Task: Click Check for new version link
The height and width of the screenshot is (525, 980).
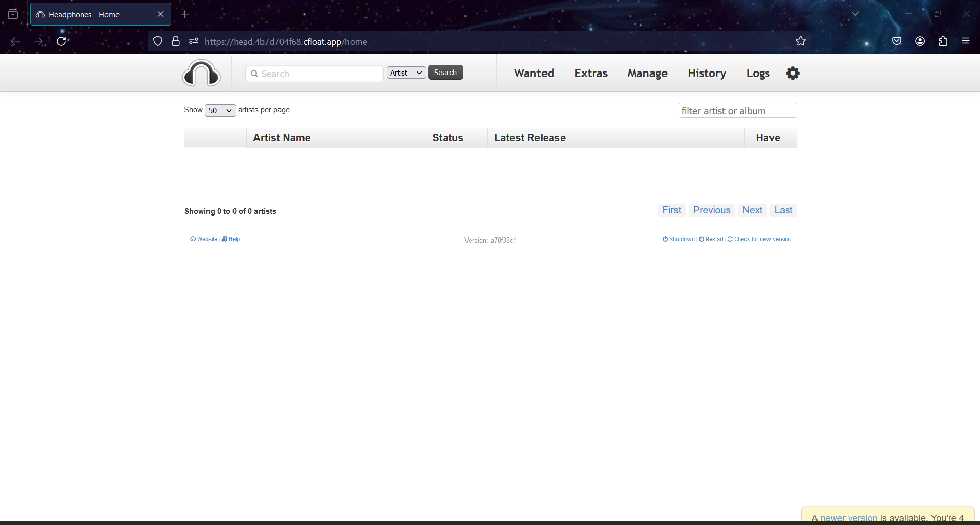Action: click(x=759, y=239)
